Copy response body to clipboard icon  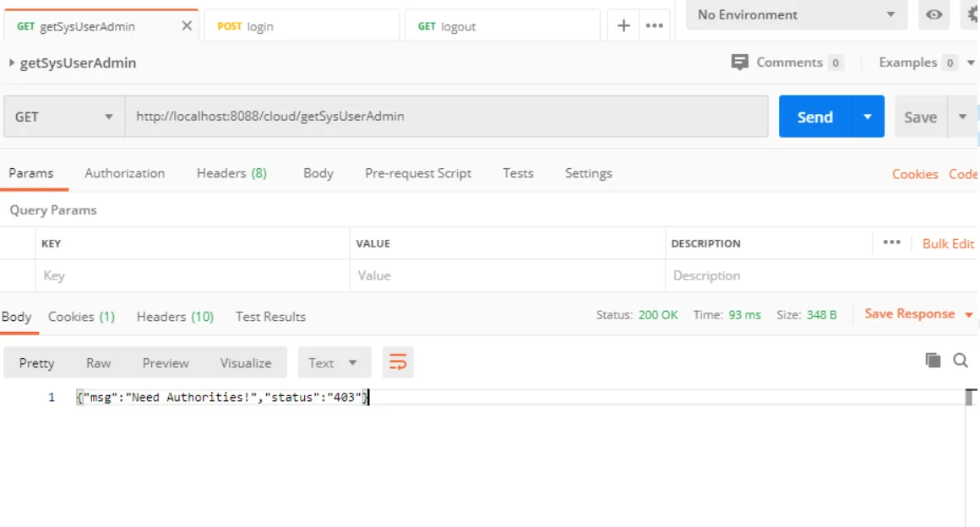coord(933,360)
